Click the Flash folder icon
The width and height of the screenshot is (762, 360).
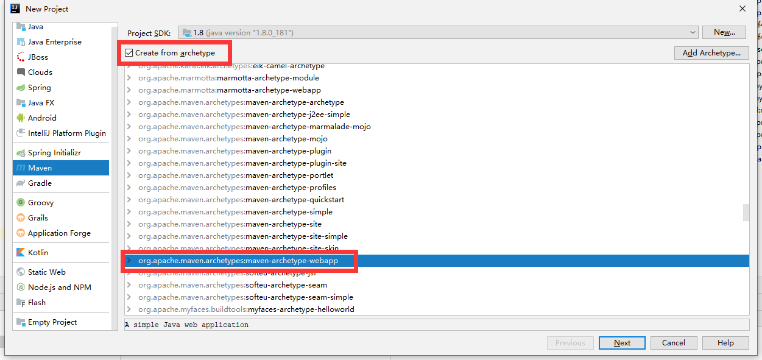tap(20, 302)
